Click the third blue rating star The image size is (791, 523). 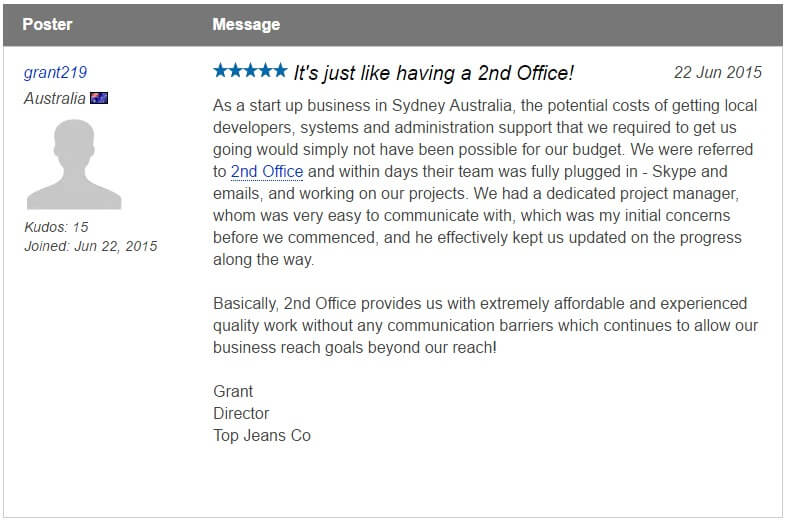(x=251, y=71)
